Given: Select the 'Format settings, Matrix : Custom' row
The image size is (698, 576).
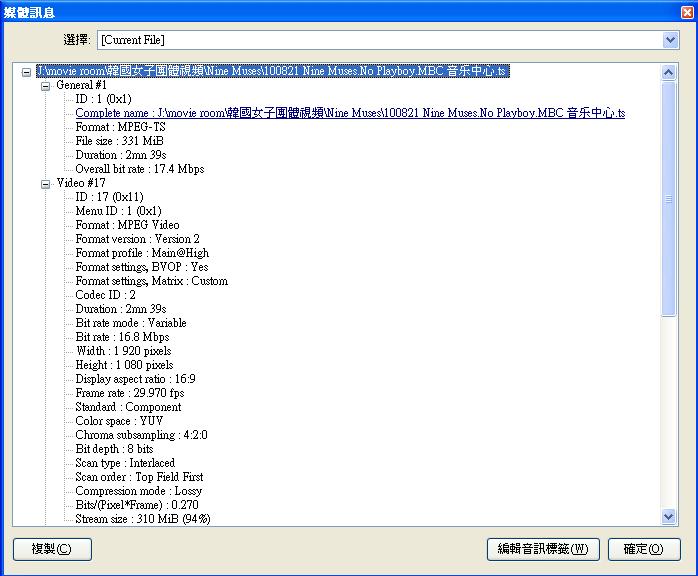Looking at the screenshot, I should click(151, 281).
